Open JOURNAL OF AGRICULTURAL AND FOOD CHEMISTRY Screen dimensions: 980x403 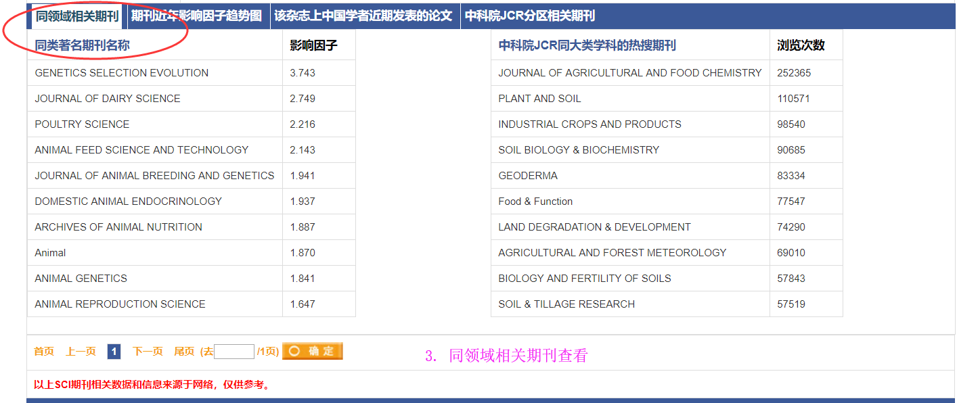[630, 73]
